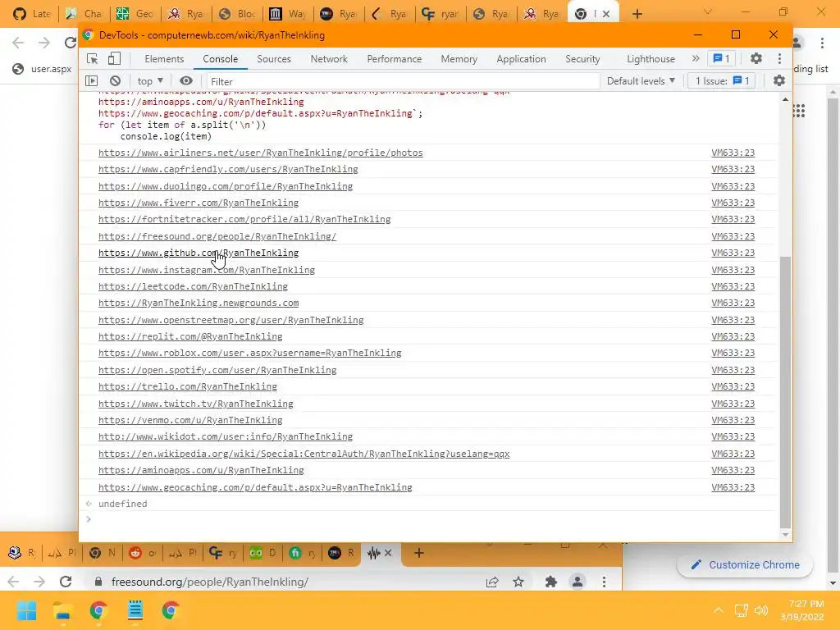840x630 pixels.
Task: Click the freesound.org address bar
Action: tap(290, 582)
